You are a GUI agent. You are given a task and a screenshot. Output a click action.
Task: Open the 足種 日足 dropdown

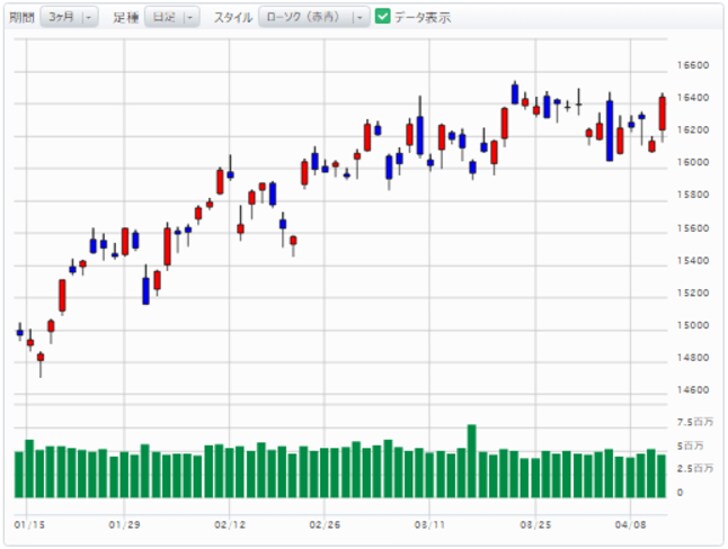tap(171, 17)
